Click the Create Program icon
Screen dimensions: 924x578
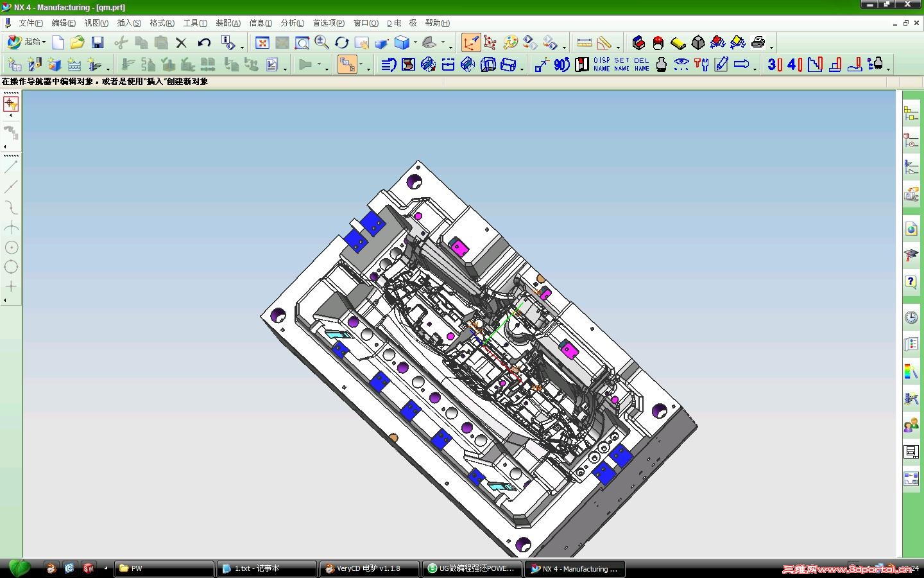pyautogui.click(x=14, y=64)
